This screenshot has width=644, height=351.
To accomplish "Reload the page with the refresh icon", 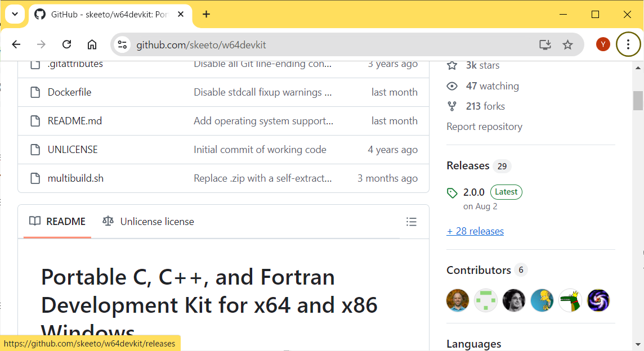I will click(x=66, y=45).
